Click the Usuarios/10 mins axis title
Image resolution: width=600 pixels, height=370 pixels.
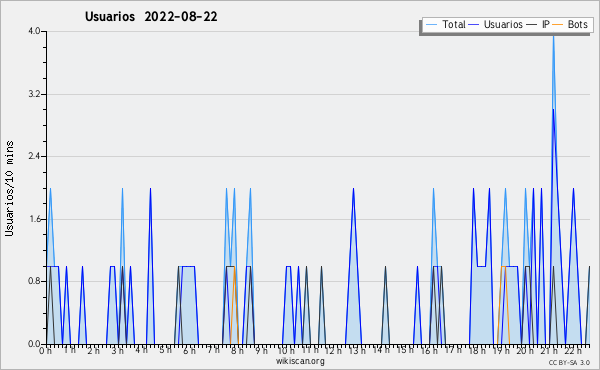(x=9, y=188)
